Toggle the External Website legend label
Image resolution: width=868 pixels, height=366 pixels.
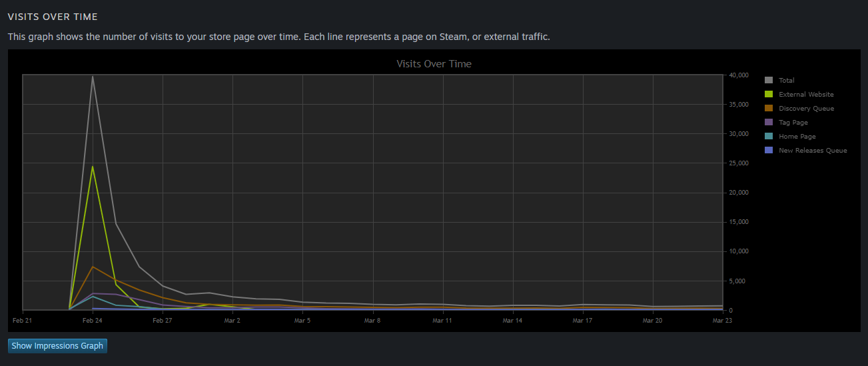pos(806,95)
